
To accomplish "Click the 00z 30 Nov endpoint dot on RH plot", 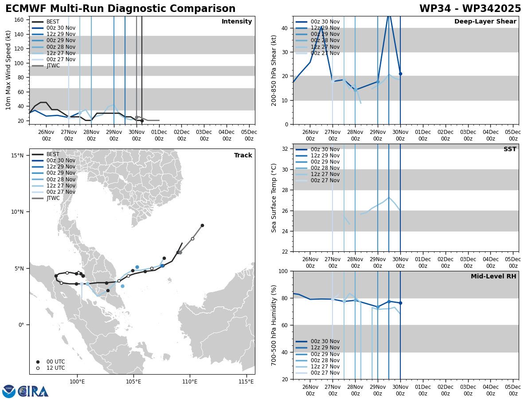I will (400, 303).
